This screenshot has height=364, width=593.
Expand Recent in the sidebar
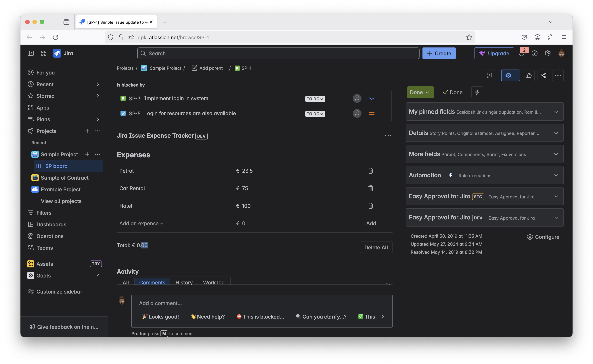tap(97, 84)
